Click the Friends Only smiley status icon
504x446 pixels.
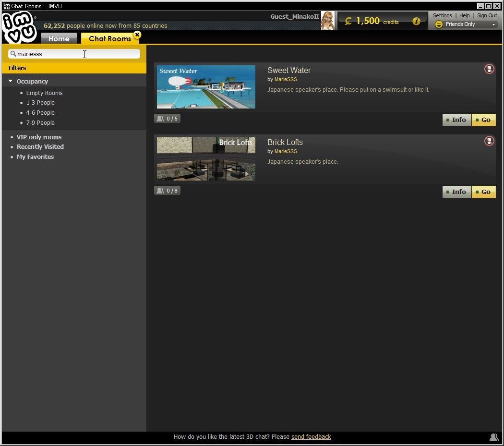point(439,24)
